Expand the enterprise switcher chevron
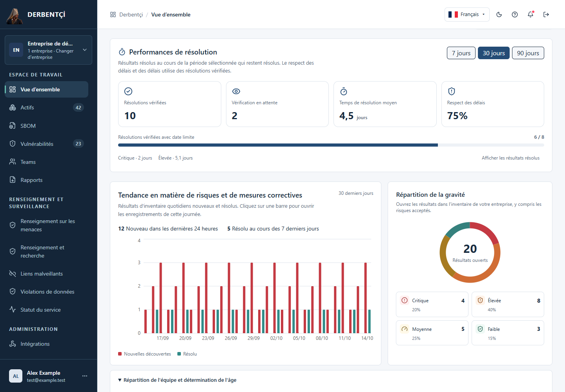 click(85, 50)
